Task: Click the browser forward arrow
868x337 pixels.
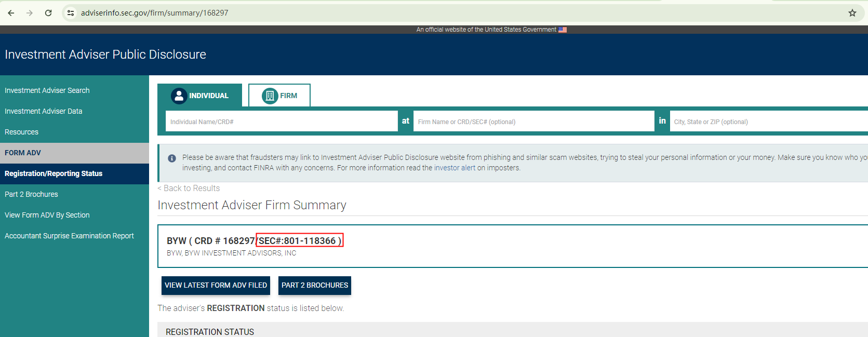Action: pos(30,13)
